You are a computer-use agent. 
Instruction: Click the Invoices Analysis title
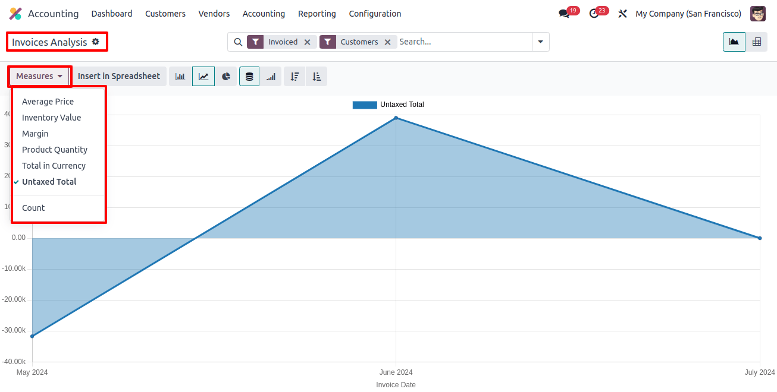[50, 42]
